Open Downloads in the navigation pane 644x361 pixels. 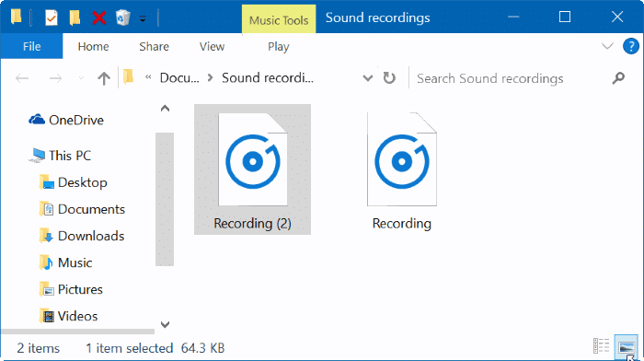point(82,236)
